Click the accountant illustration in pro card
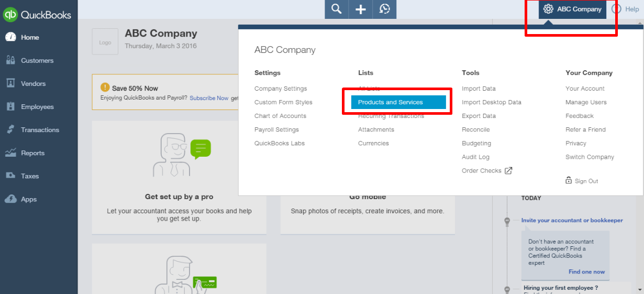This screenshot has width=644, height=294. point(181,155)
